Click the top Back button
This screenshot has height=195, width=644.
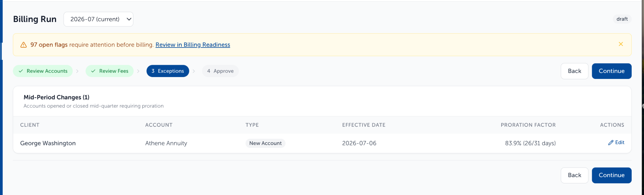(x=575, y=71)
